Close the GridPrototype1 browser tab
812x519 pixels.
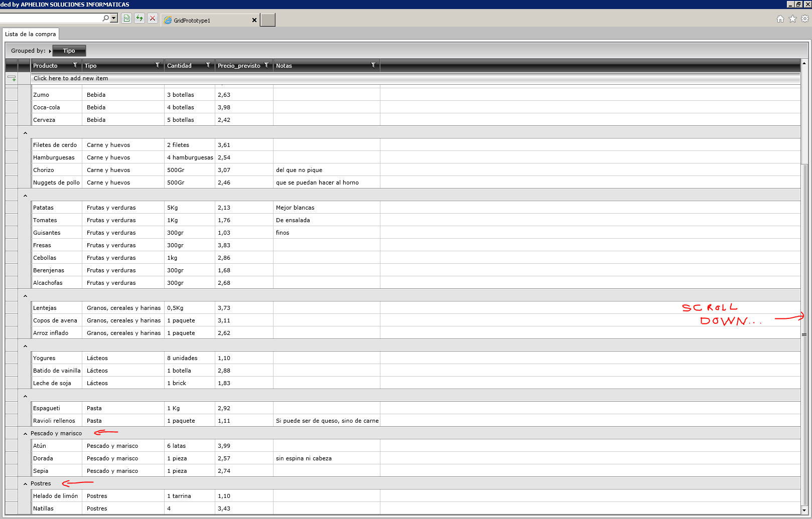point(254,21)
